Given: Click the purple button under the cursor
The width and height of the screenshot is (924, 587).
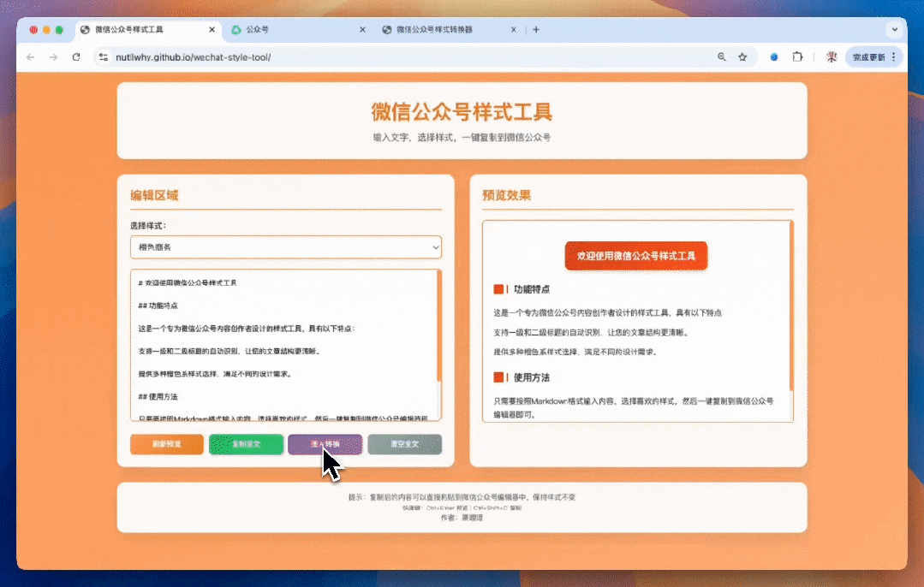Looking at the screenshot, I should pos(325,444).
